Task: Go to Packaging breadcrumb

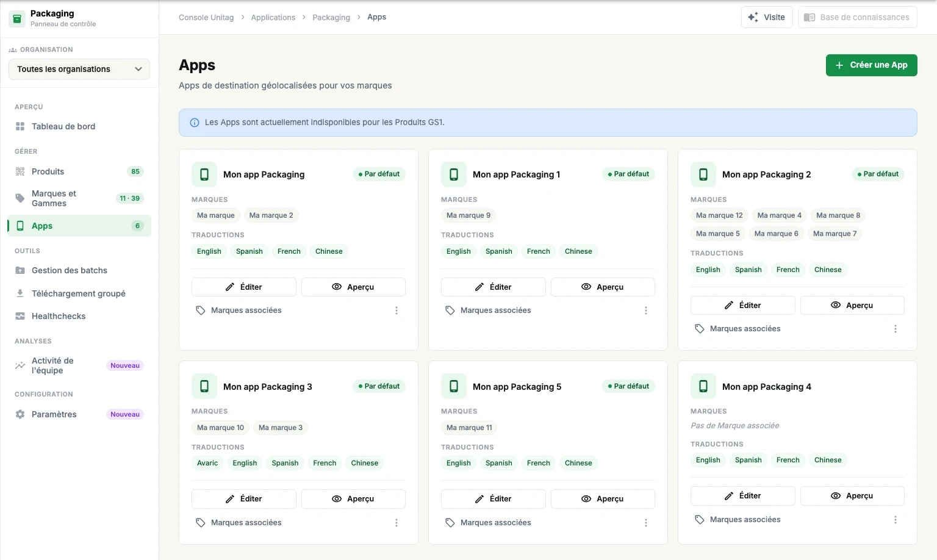Action: coord(331,17)
